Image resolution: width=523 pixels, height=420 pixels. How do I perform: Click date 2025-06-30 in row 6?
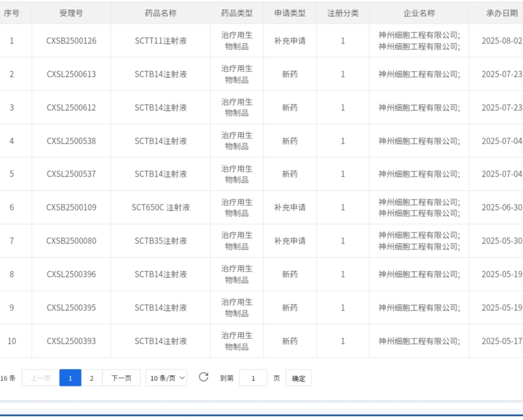[502, 207]
